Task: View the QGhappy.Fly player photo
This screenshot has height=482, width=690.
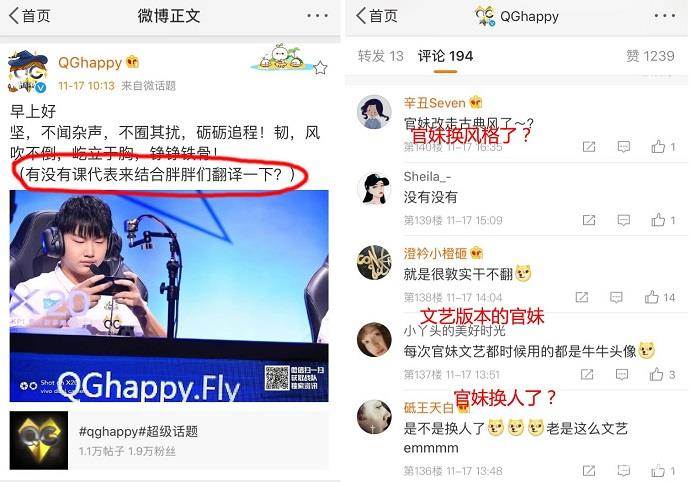Action: tap(169, 296)
